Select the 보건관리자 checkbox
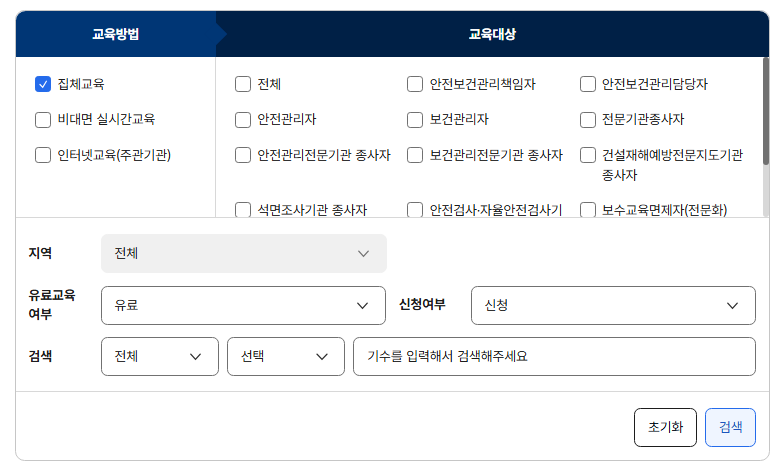The width and height of the screenshot is (782, 471). 415,120
